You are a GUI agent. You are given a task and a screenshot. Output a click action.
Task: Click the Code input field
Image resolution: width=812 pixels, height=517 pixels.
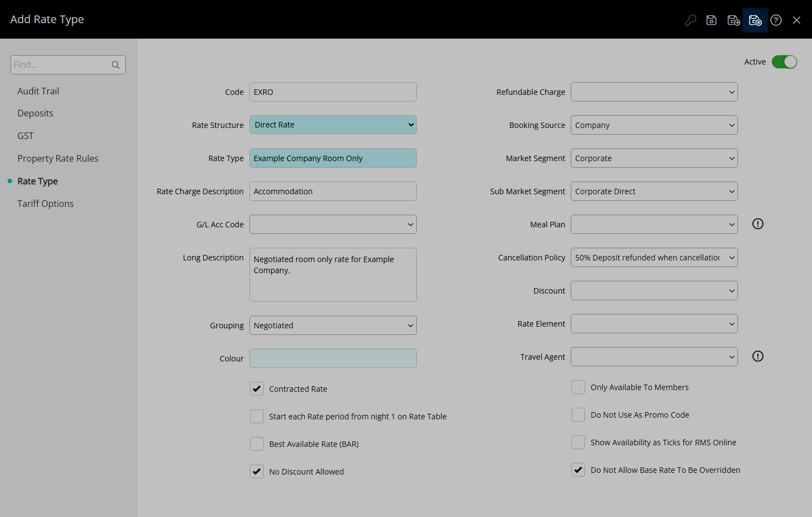[333, 92]
